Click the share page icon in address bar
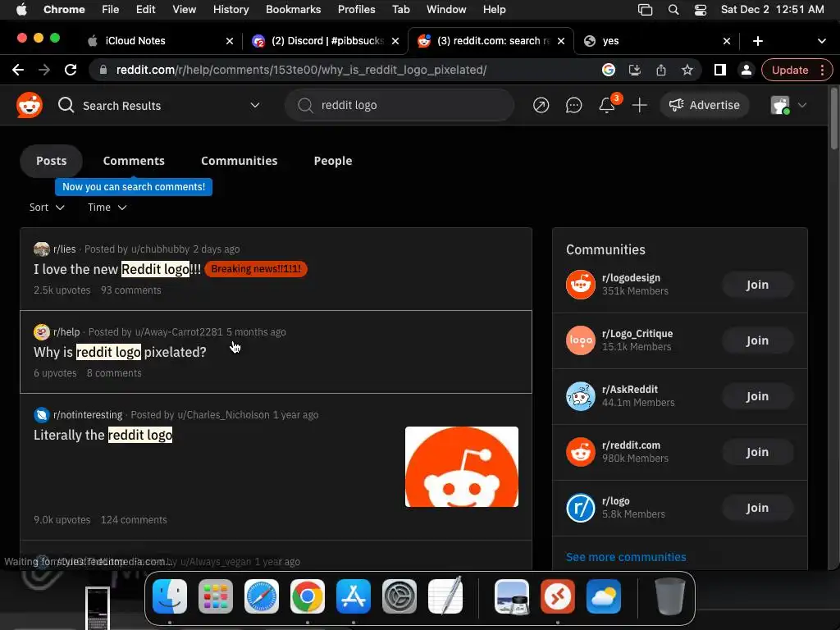Image resolution: width=840 pixels, height=630 pixels. pyautogui.click(x=661, y=70)
